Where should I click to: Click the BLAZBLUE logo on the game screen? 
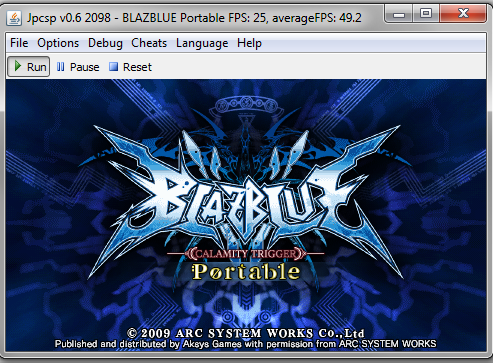point(246,200)
